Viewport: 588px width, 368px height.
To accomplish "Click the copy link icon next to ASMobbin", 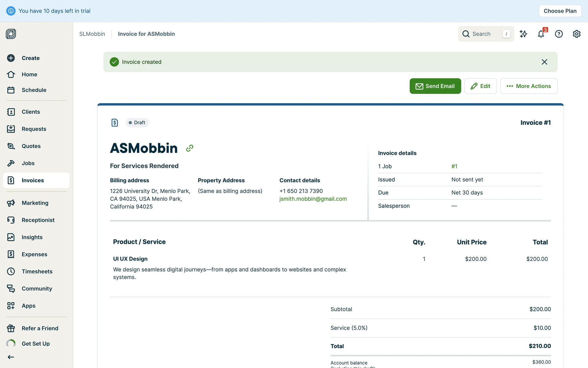I will (x=190, y=148).
